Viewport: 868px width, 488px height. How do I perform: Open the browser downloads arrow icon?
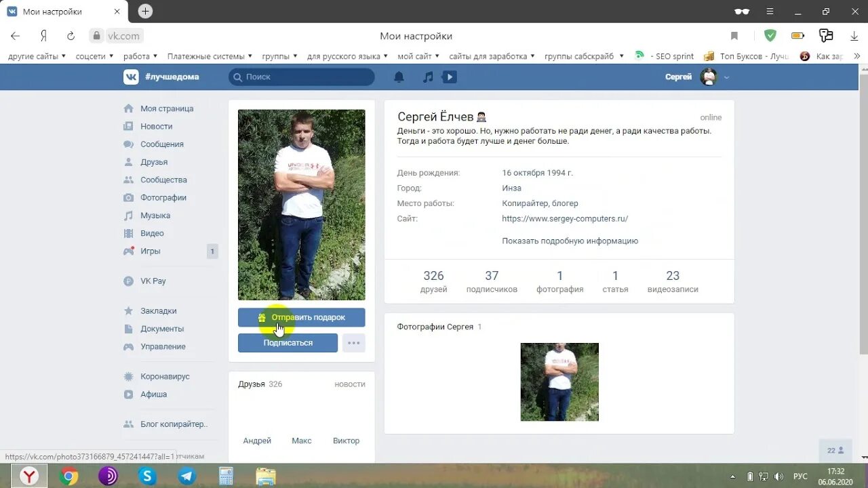tap(854, 36)
